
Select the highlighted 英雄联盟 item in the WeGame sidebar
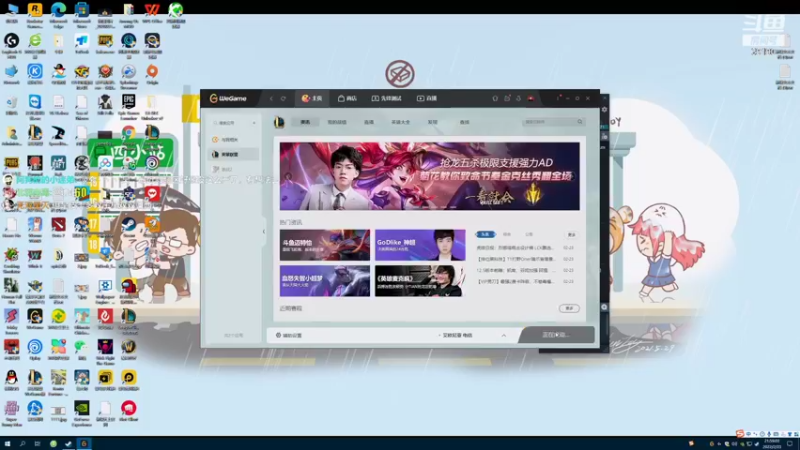(x=233, y=154)
